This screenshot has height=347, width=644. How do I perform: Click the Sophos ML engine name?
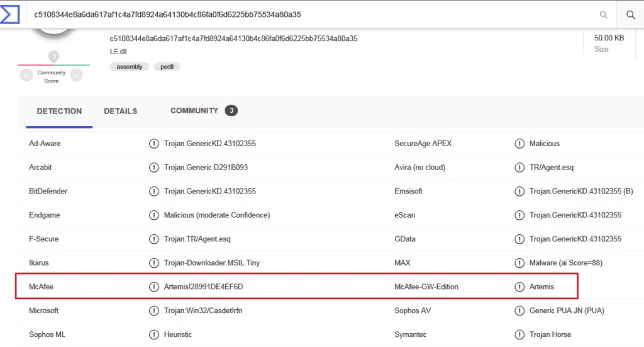pos(47,334)
